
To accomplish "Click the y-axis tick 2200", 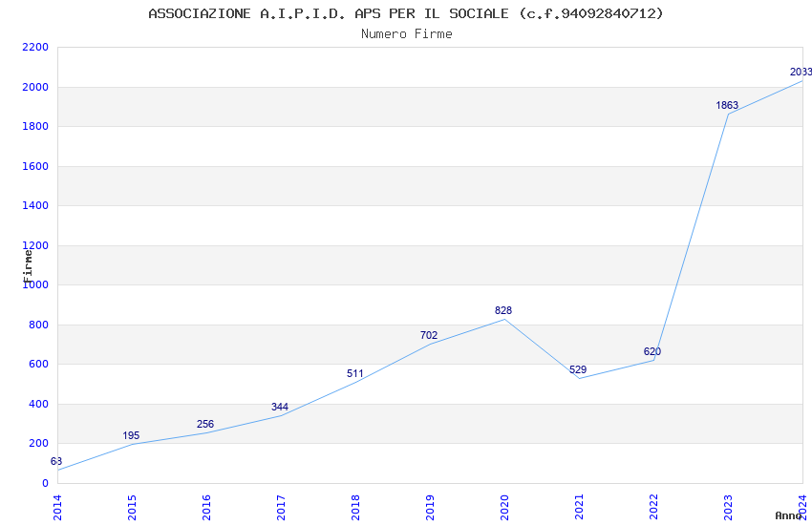I will [35, 47].
